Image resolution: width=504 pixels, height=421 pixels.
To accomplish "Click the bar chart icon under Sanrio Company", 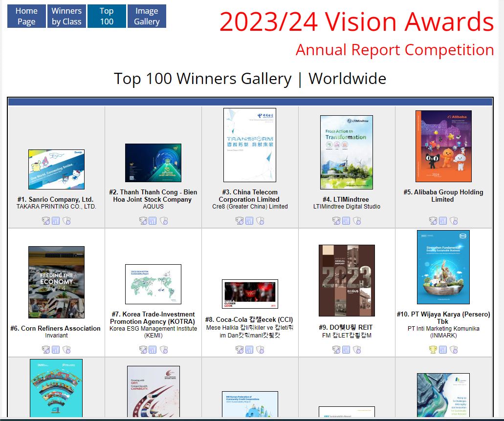I will click(x=56, y=221).
